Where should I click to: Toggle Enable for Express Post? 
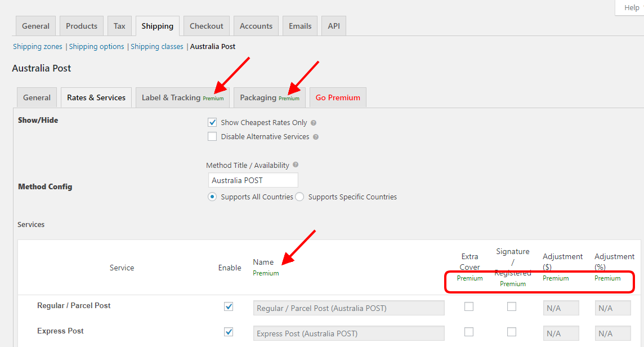pyautogui.click(x=229, y=332)
